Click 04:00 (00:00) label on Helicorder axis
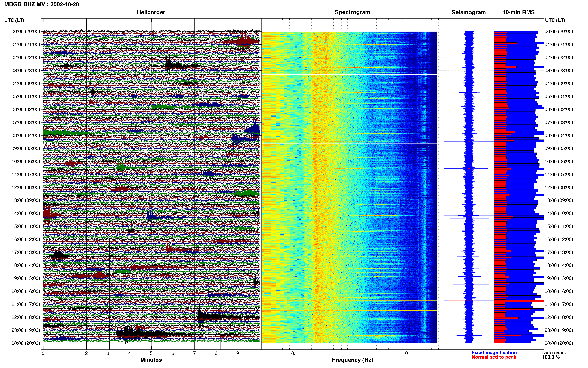This screenshot has width=588, height=368. click(26, 83)
